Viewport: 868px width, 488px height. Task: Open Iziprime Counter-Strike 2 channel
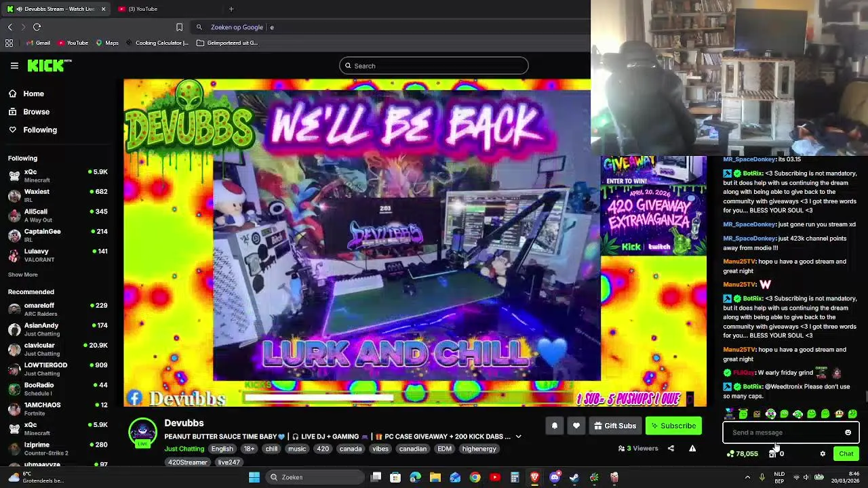click(x=58, y=448)
